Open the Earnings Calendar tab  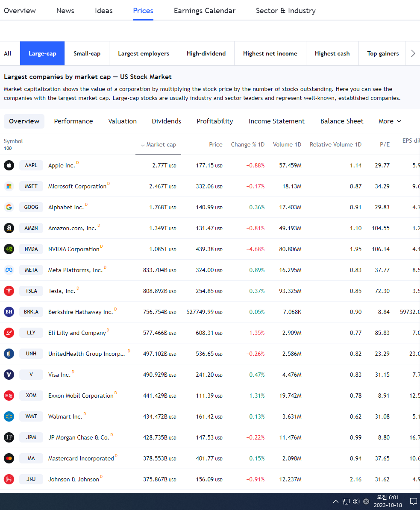click(204, 10)
